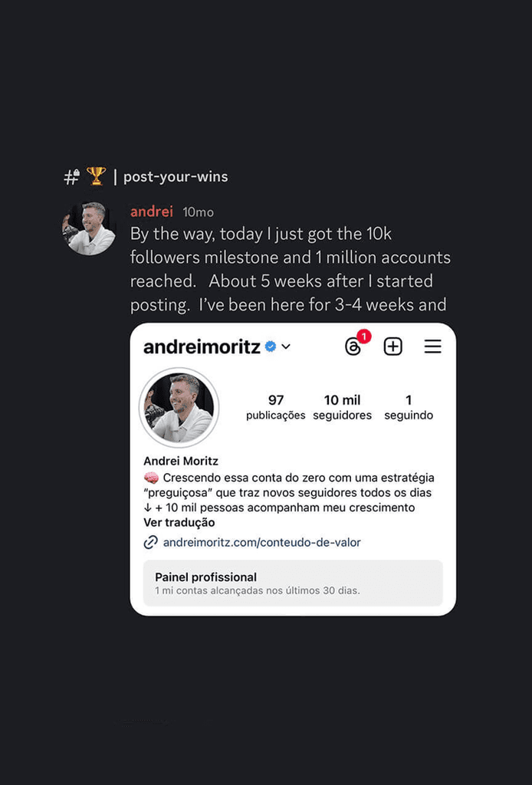The width and height of the screenshot is (532, 785).
Task: Open andreimoritz.com/conteudo-de-valor link
Action: click(261, 542)
